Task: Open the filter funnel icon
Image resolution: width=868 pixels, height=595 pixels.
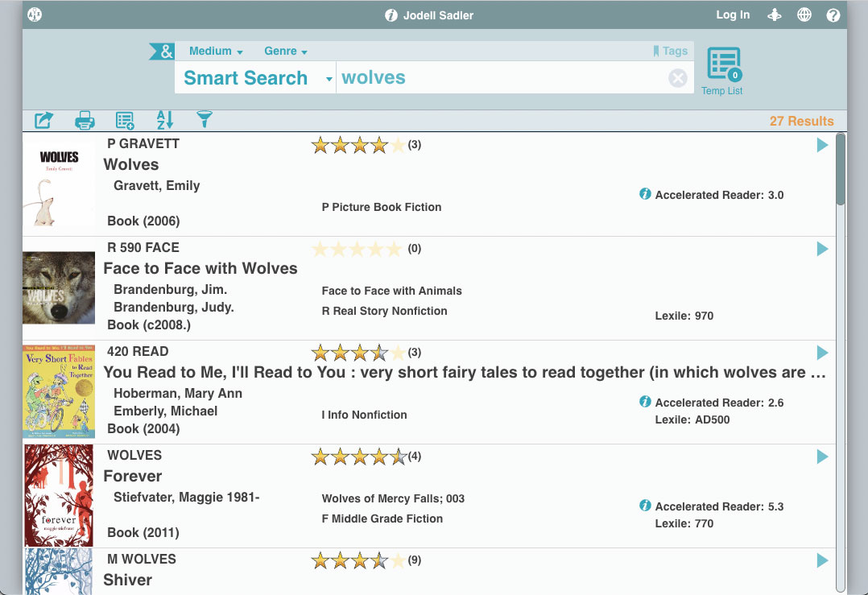Action: tap(205, 119)
